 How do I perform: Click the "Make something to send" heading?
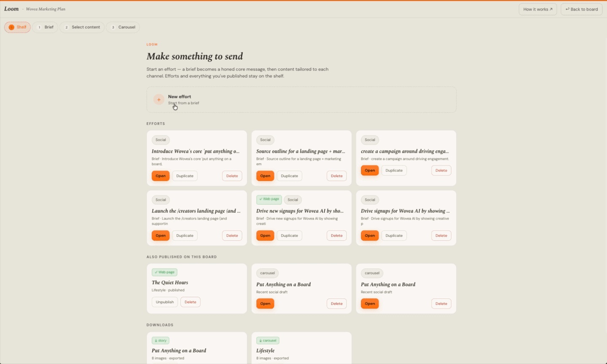[195, 56]
